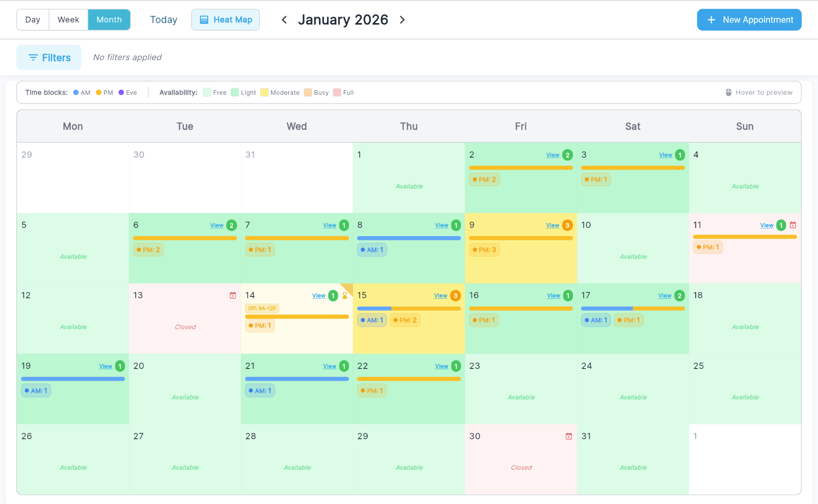Viewport: 818px width, 504px height.
Task: Click the orange PM bar on January 3
Action: 633,168
